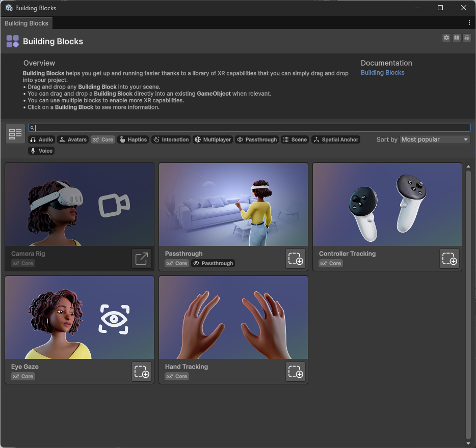Filter by Interaction tag
The height and width of the screenshot is (448, 476).
tap(171, 139)
